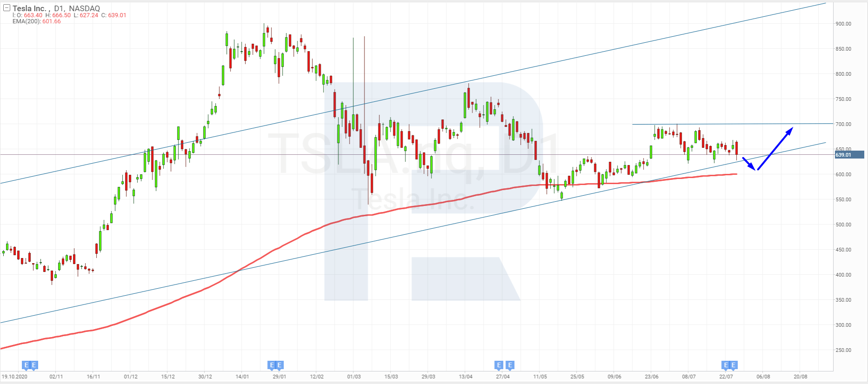Click the 20/08 date label

801,377
